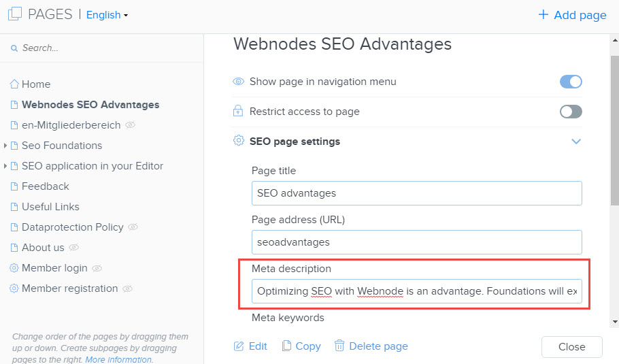Select Webnodes SEO Advantages page
619x364 pixels.
click(x=90, y=105)
